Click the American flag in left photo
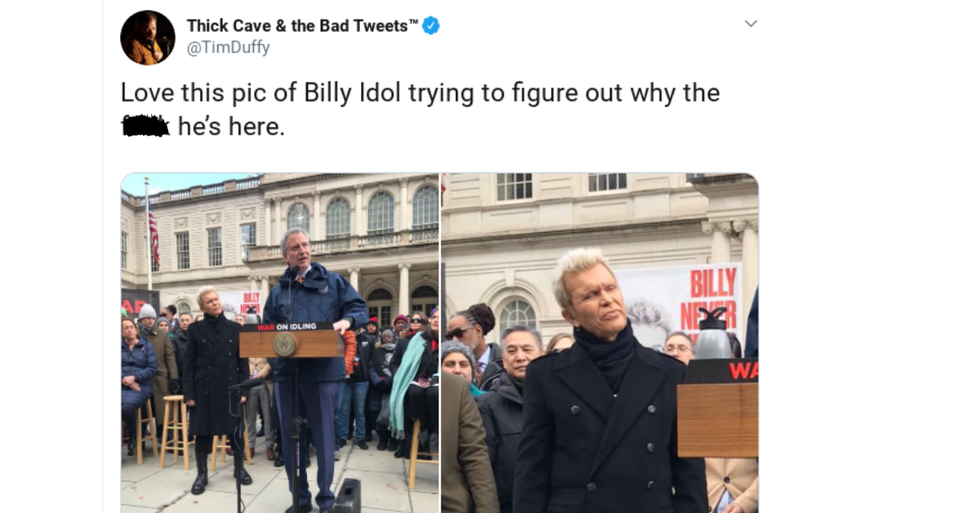Viewport: 980px width, 513px height. (153, 237)
